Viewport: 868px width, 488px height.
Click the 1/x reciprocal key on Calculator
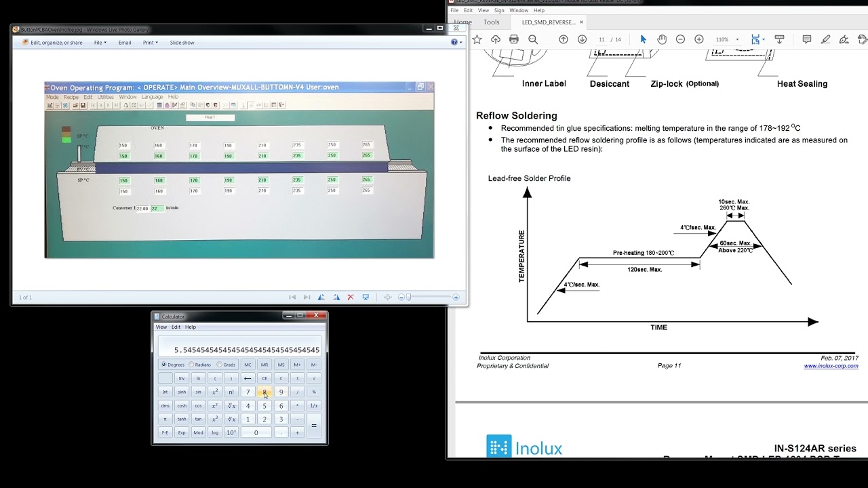pos(313,405)
